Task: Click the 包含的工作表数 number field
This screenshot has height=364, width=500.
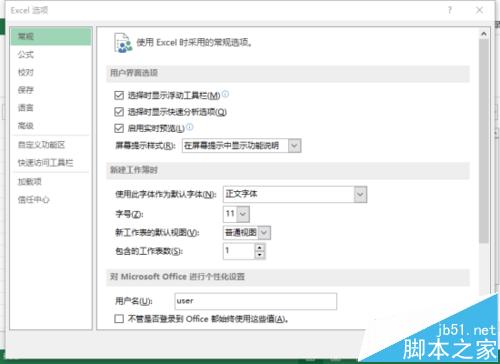Action: 239,251
